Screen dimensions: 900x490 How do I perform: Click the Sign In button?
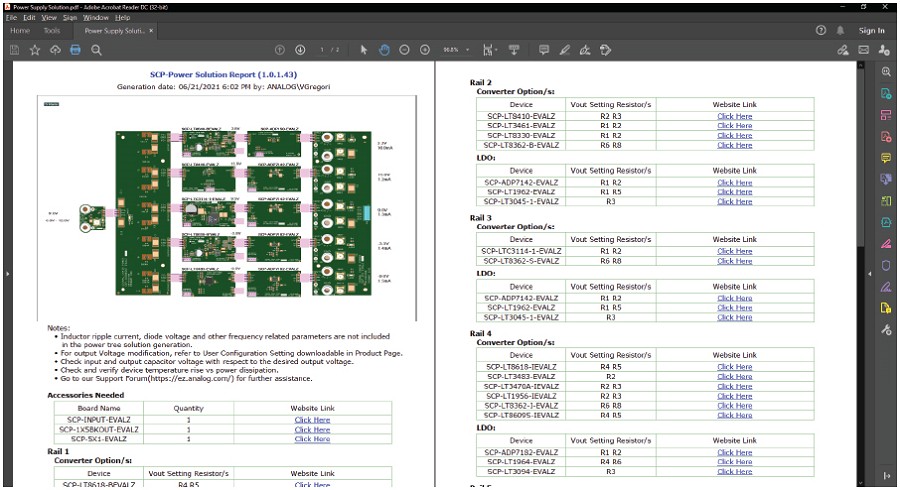[871, 30]
